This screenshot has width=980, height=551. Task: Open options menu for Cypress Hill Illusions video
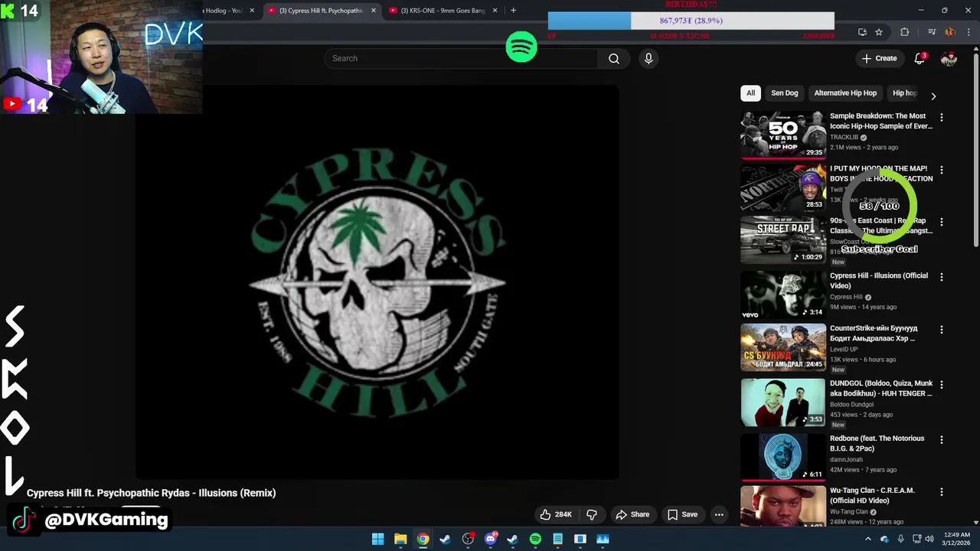(x=942, y=276)
